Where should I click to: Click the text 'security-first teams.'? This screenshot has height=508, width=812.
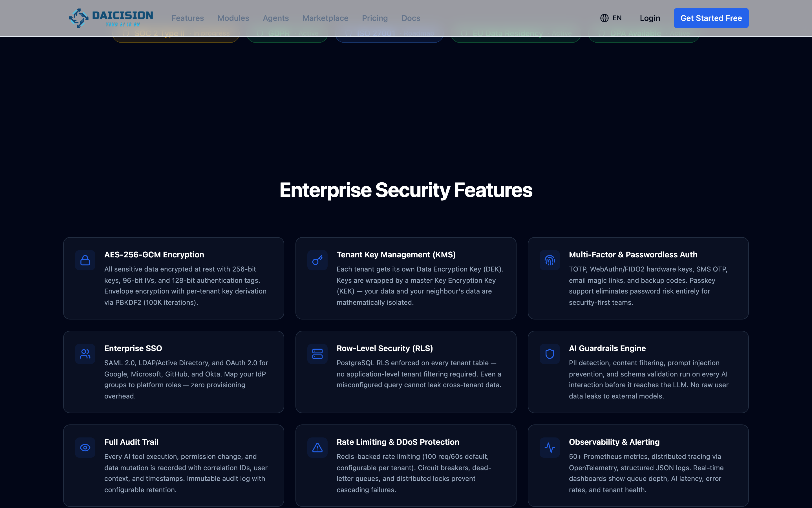pos(601,302)
